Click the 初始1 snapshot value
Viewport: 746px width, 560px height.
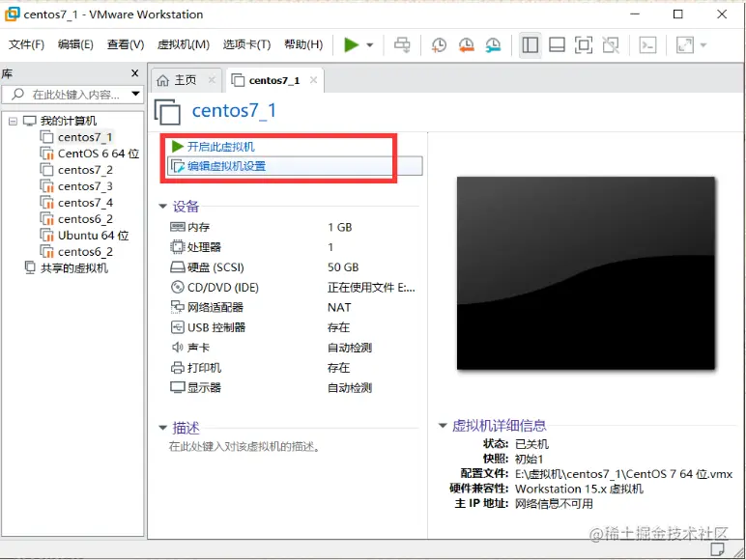529,460
